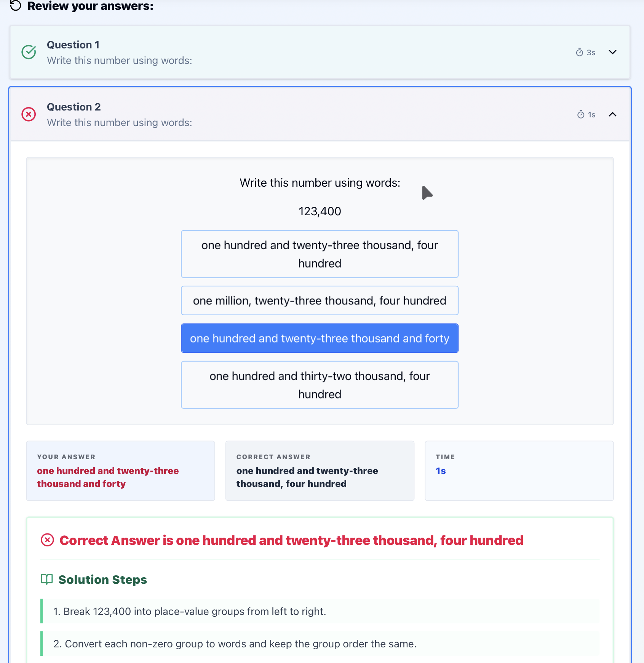The image size is (644, 663).
Task: Click the stopwatch icon showing 1s
Action: pos(581,114)
